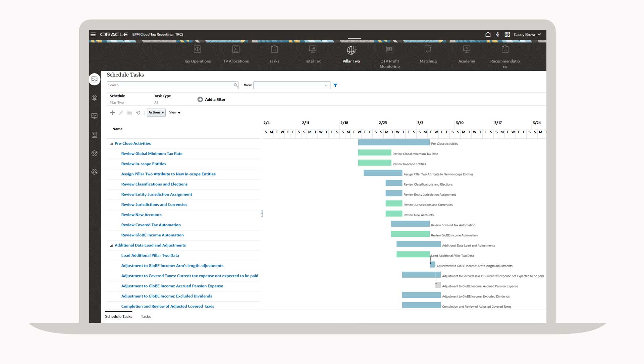Screen dimensions: 644x364
Task: Click the TP Allocations sigma icon
Action: 236,49
